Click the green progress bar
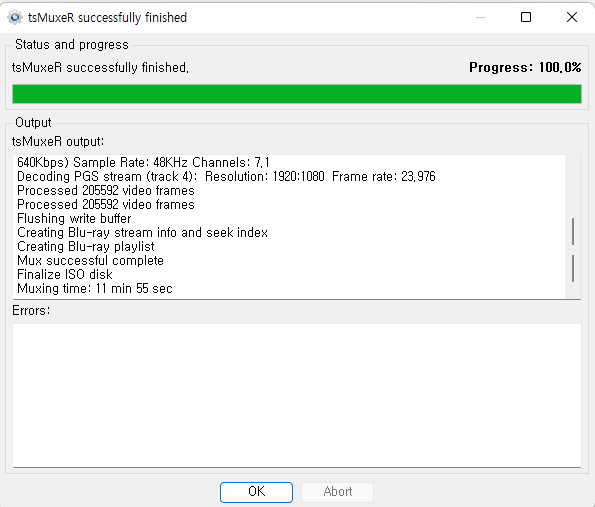 [x=297, y=94]
